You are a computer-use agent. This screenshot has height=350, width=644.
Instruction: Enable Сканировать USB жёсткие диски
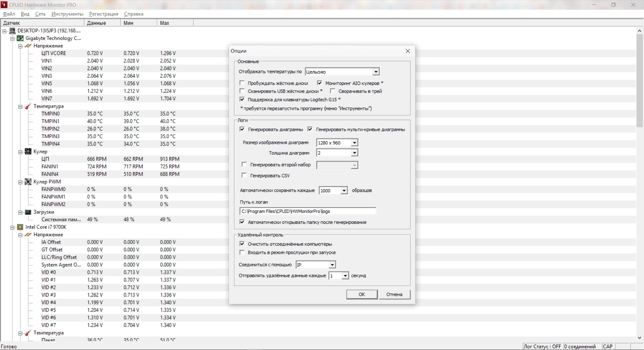tap(242, 91)
